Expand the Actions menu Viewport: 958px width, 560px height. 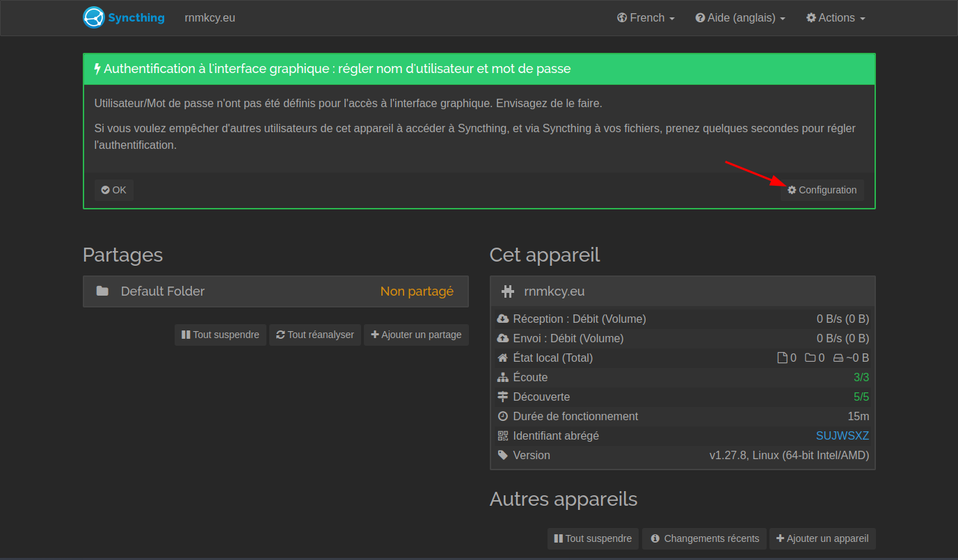coord(836,18)
